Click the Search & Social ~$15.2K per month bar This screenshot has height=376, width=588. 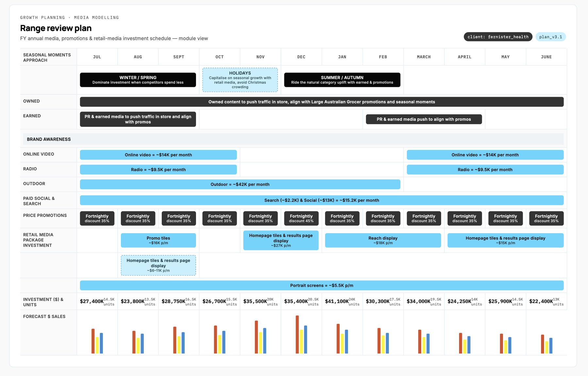click(x=322, y=200)
